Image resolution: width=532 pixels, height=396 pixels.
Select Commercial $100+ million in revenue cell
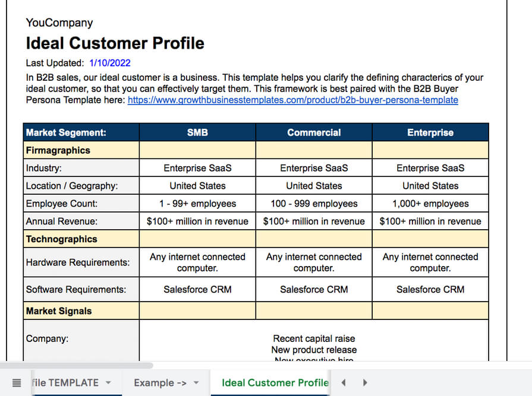[x=314, y=221]
